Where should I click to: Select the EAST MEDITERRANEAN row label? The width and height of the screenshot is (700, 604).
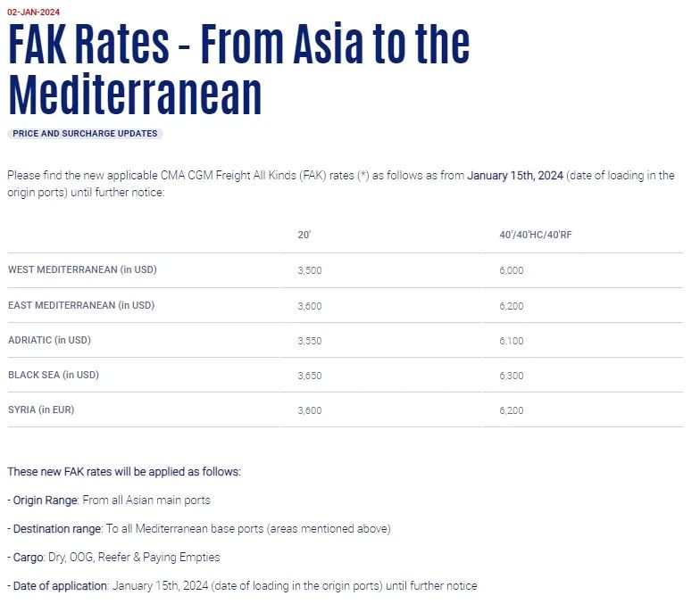(x=81, y=305)
